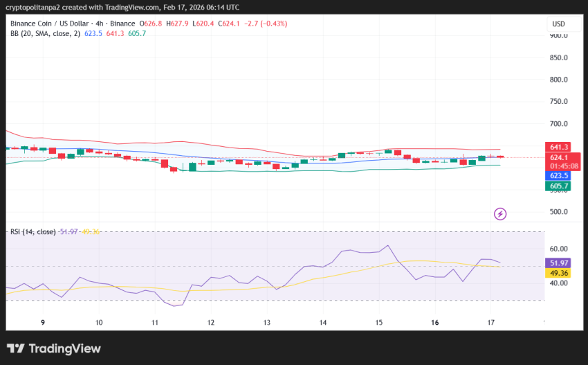Click the purple 51.97 RSI value label
Image resolution: width=588 pixels, height=365 pixels.
tap(559, 263)
